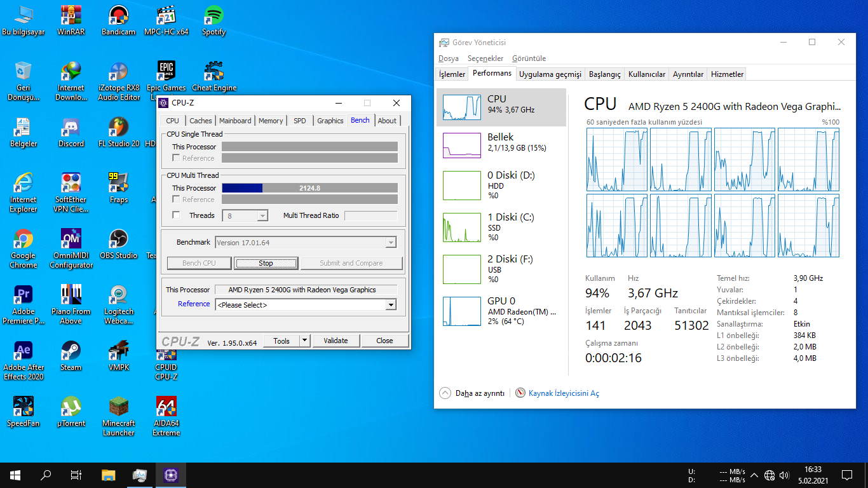Launch WinRAR from the desktop
Image resolution: width=868 pixels, height=488 pixels.
(71, 20)
